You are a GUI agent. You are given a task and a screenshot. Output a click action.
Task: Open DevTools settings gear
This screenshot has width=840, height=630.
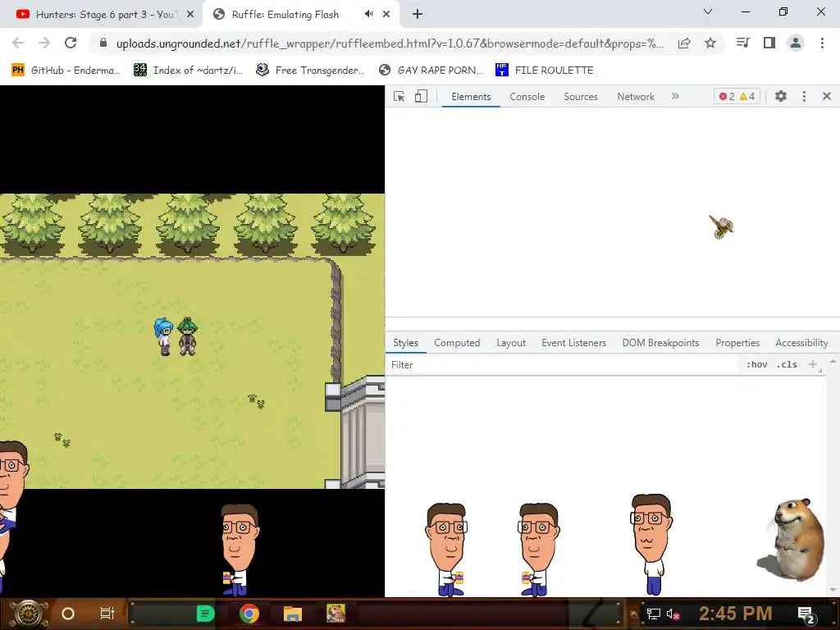[781, 97]
